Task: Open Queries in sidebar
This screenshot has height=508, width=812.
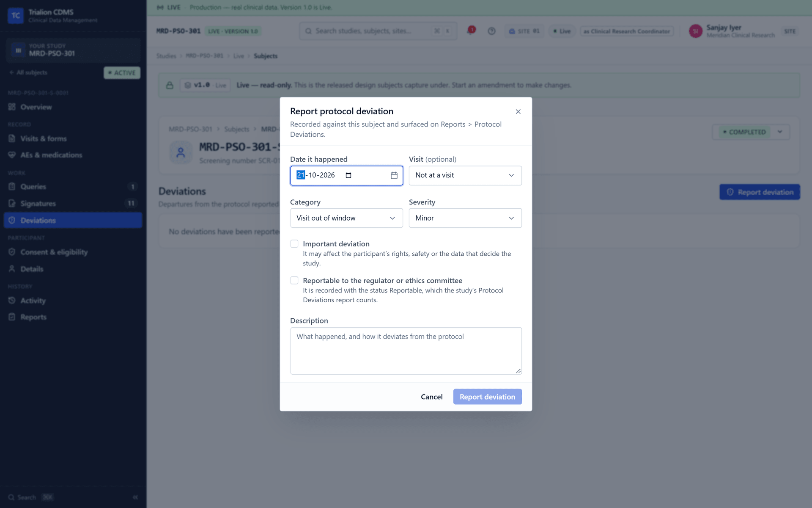Action: (73, 187)
